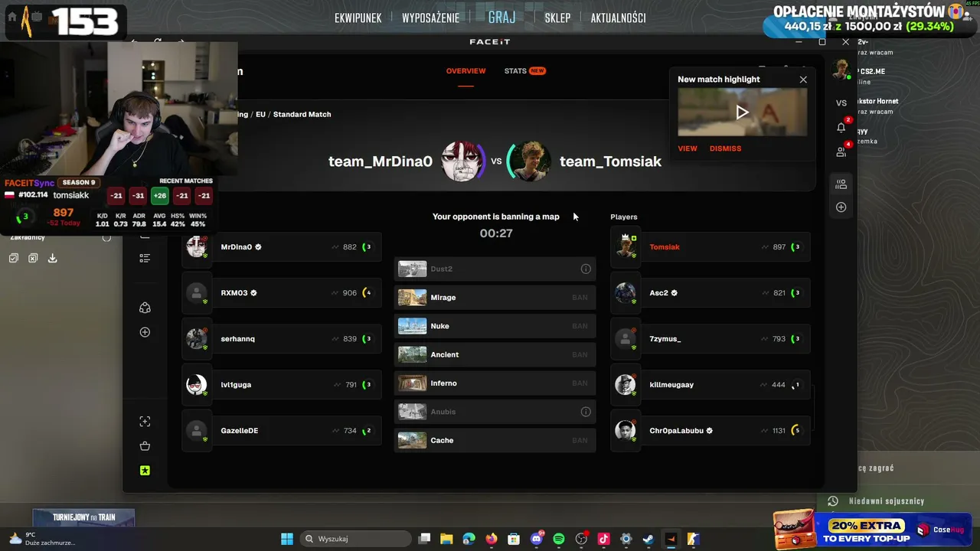The height and width of the screenshot is (551, 980).
Task: Open the AKTUALNOŚCI menu in CS2
Action: point(618,18)
